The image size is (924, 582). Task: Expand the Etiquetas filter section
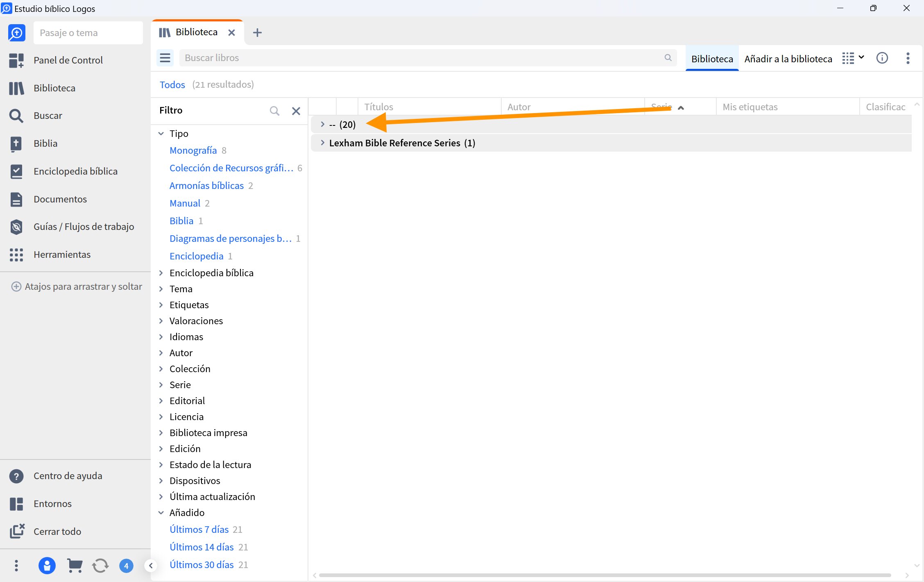coord(161,305)
